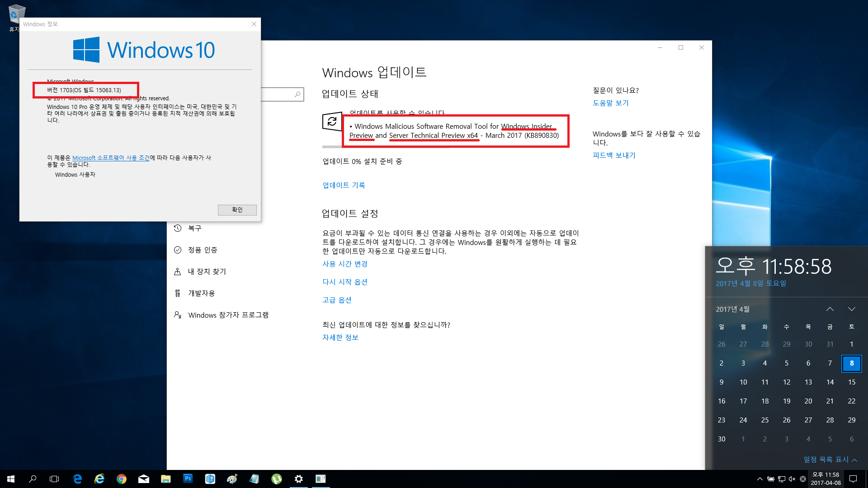Screen dimensions: 868x488
Task: Open 도움말 보기 help link
Action: pyautogui.click(x=611, y=103)
